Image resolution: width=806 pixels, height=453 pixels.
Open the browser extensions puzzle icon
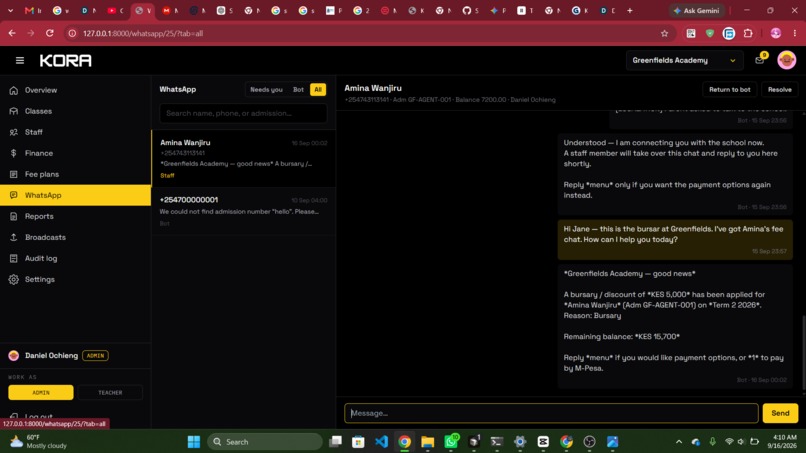(748, 33)
